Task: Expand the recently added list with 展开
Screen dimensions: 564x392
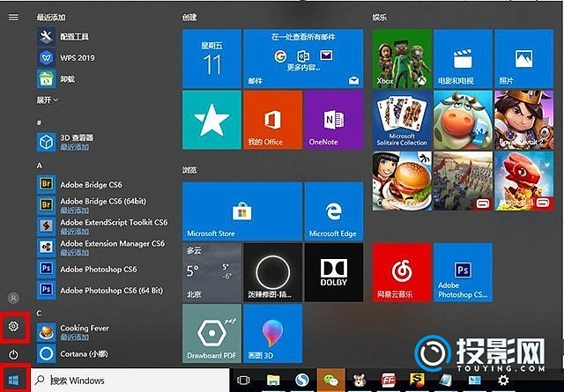Action: coord(47,100)
